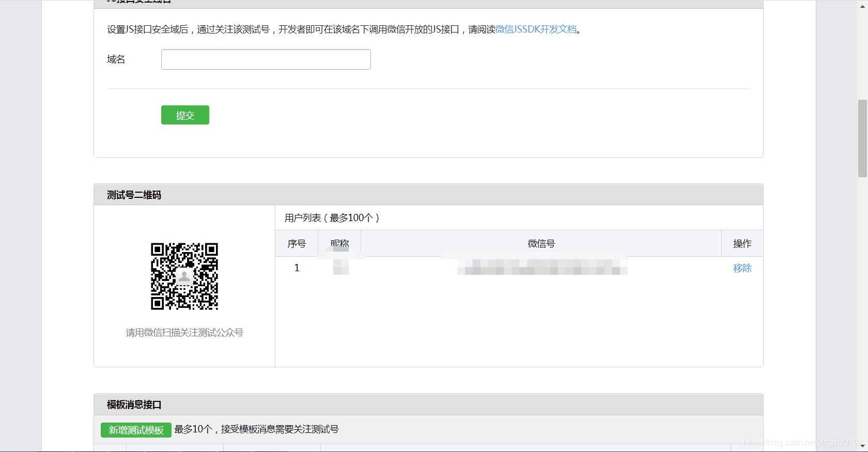This screenshot has width=868, height=452.
Task: Click the green 提交 button
Action: click(185, 115)
